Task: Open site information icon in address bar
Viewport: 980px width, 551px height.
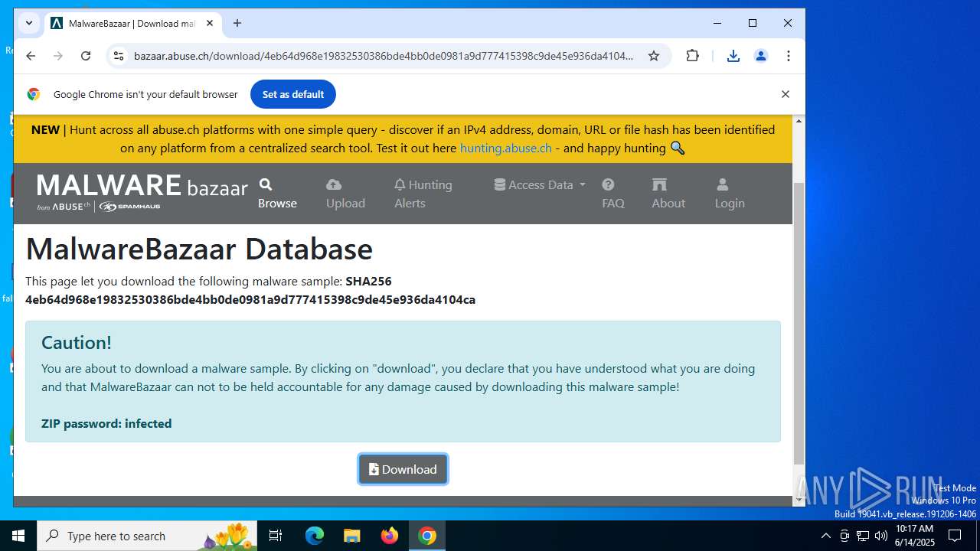Action: click(117, 56)
